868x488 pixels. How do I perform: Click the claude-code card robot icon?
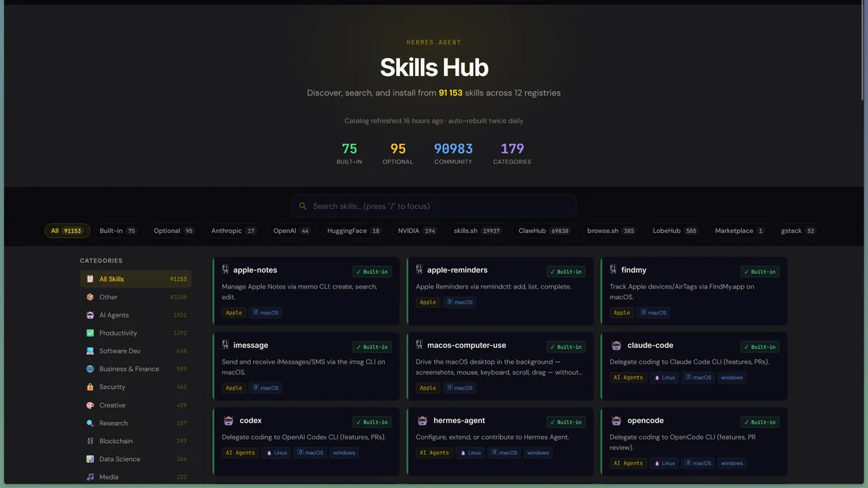click(x=616, y=346)
